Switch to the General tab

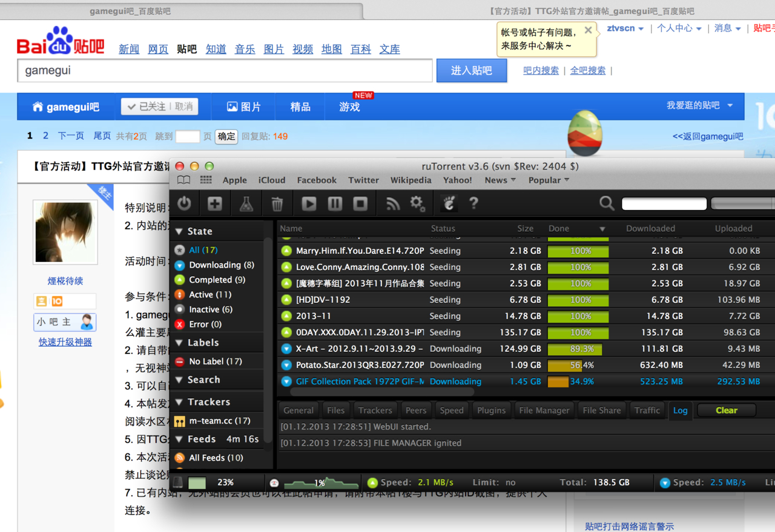pyautogui.click(x=298, y=410)
